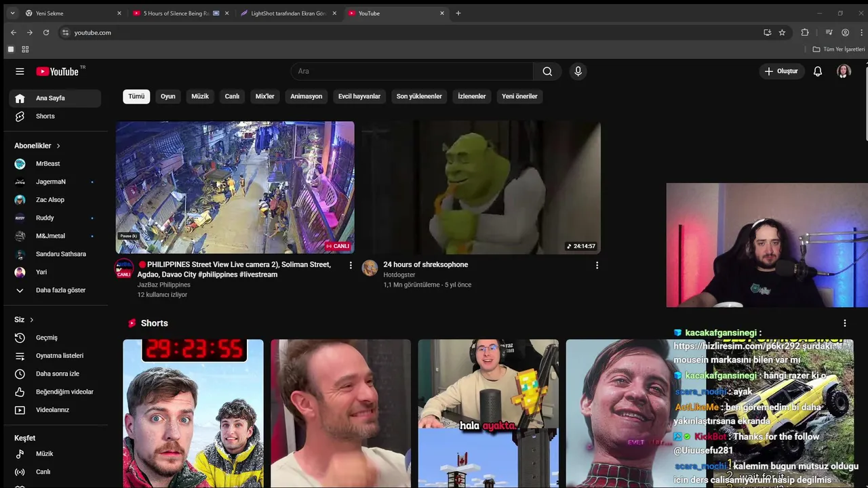The height and width of the screenshot is (488, 868).
Task: Select the Son yüklenenler chip
Action: click(419, 96)
